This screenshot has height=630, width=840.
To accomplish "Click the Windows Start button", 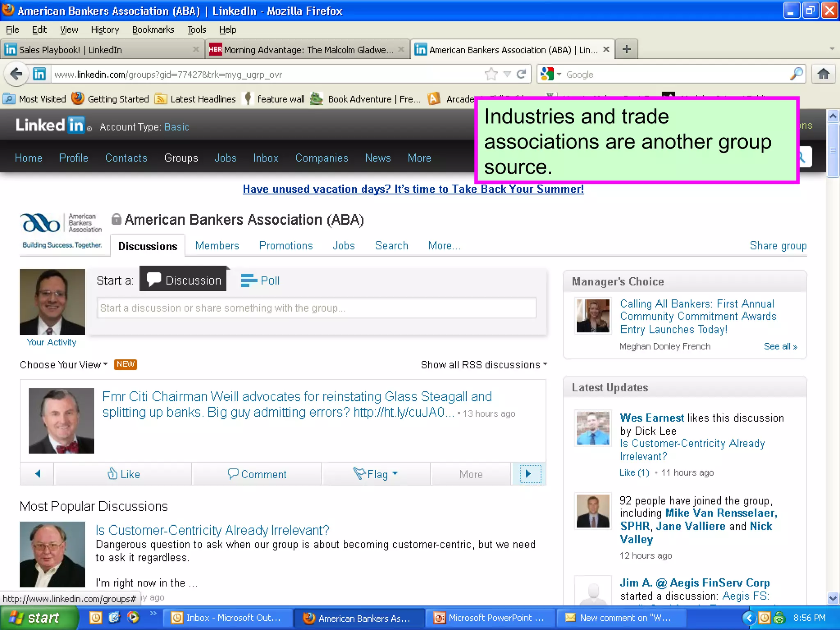I will click(x=39, y=618).
